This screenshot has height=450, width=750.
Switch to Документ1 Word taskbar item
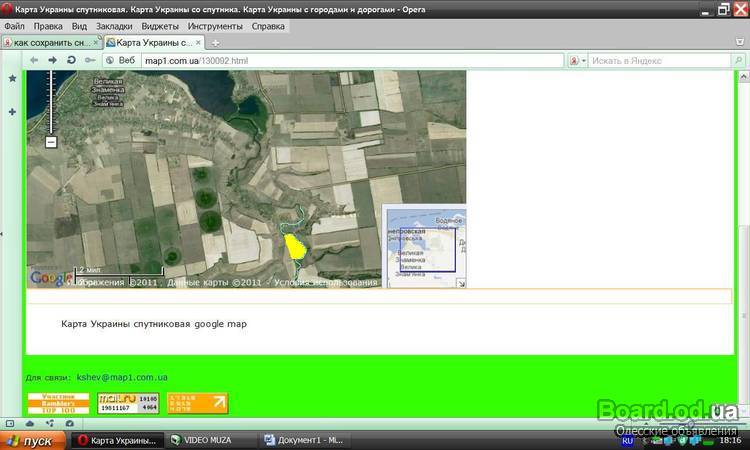point(304,440)
